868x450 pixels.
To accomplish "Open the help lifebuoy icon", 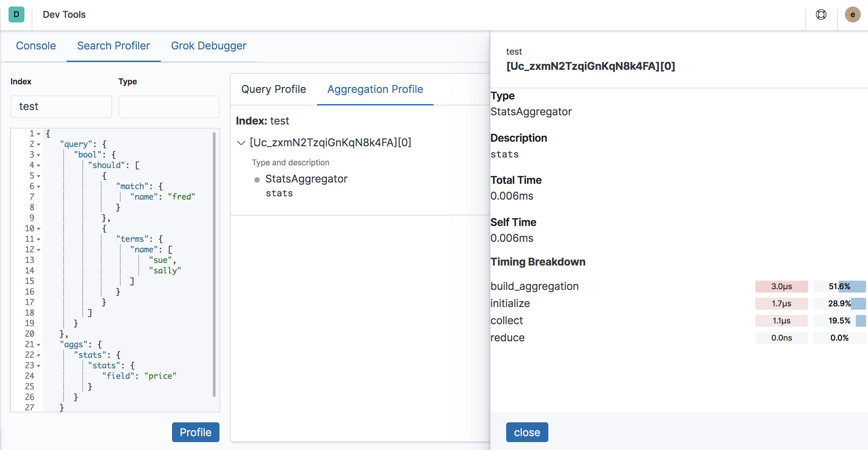I will pyautogui.click(x=821, y=14).
